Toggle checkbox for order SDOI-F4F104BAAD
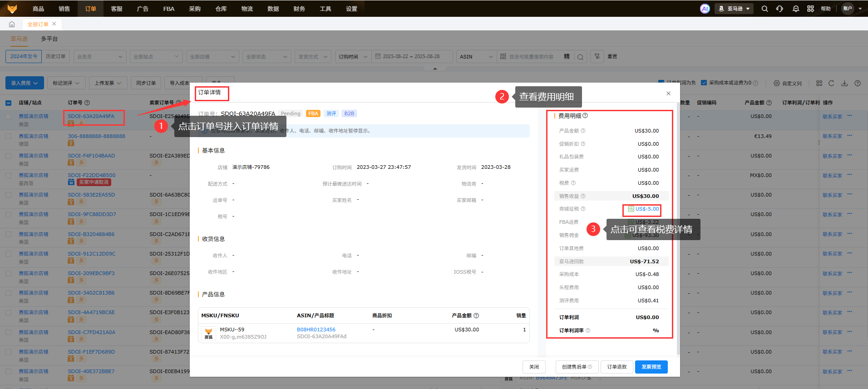Screen dimensions: 868x389 [x=8, y=156]
